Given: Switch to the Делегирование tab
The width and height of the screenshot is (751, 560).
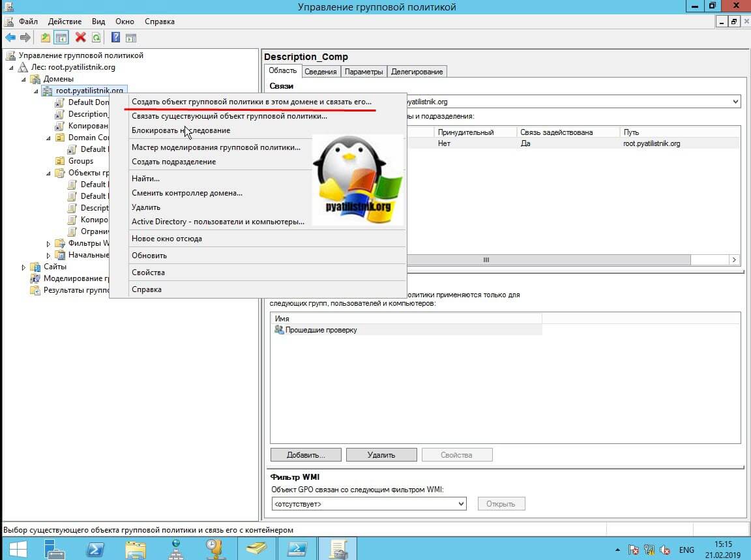Looking at the screenshot, I should click(x=417, y=72).
